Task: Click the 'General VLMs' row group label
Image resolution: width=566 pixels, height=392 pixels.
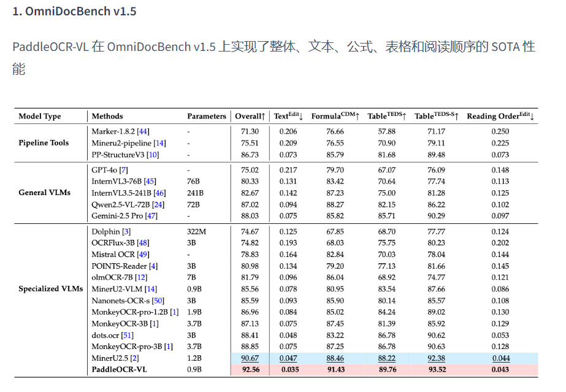Action: (x=44, y=193)
